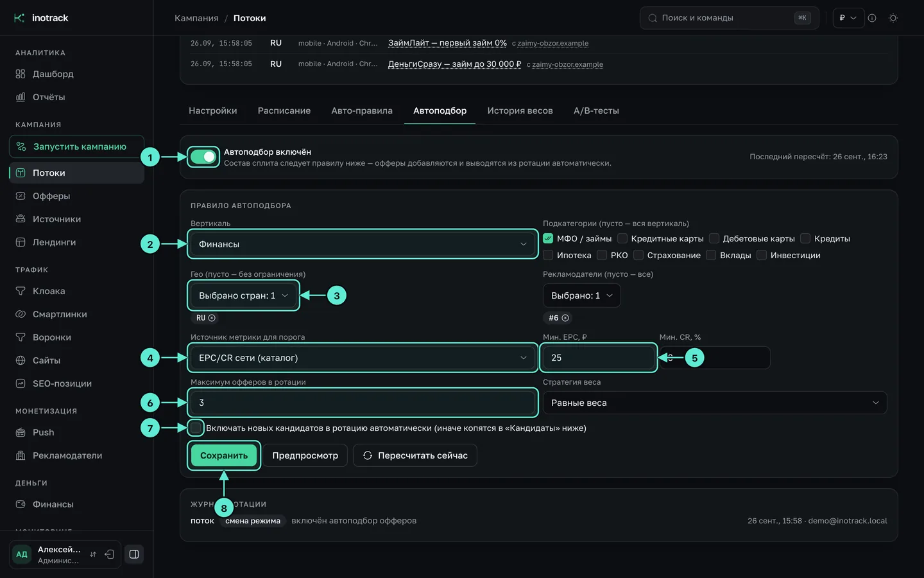The height and width of the screenshot is (578, 924).
Task: Remove the RU geo chip
Action: click(x=212, y=318)
